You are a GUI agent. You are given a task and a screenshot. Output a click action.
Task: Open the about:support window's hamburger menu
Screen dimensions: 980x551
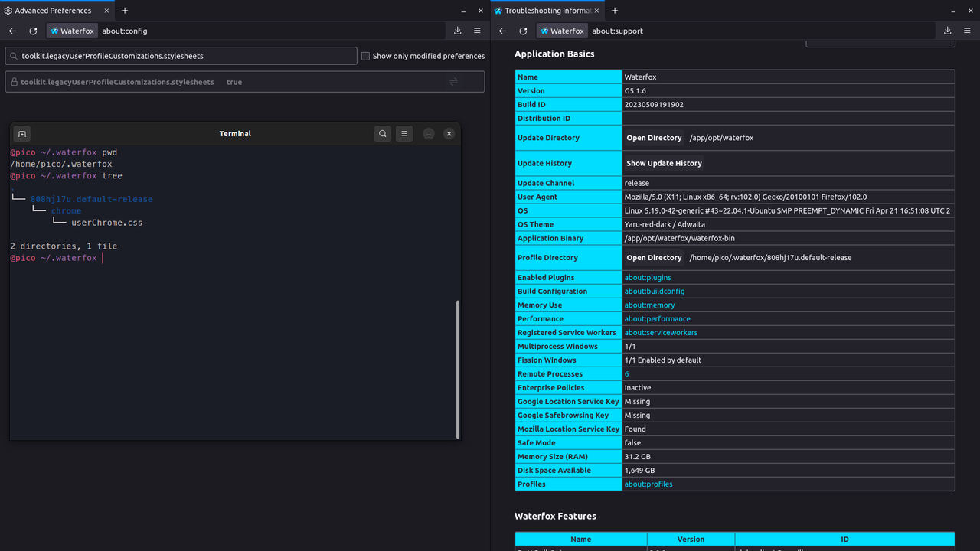pos(967,31)
